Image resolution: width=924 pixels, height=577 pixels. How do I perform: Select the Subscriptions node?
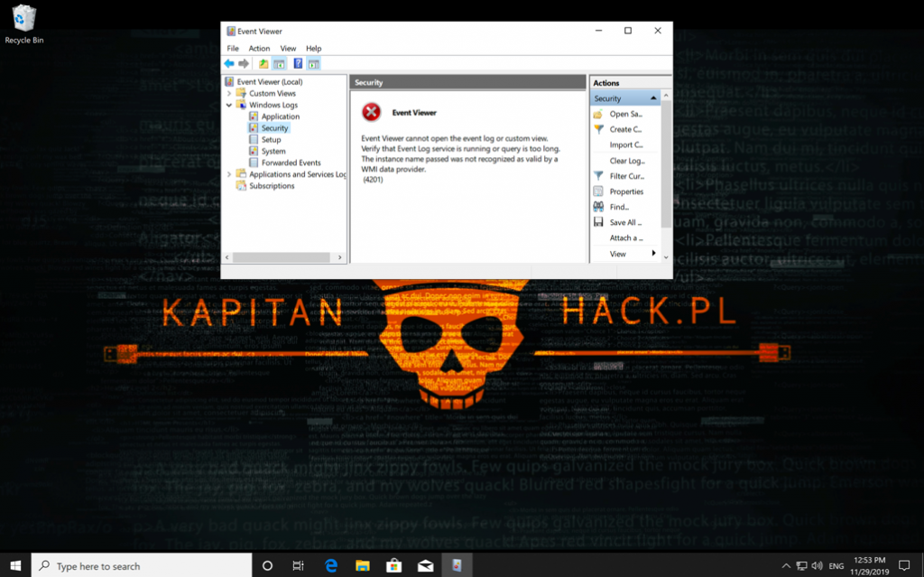(271, 186)
